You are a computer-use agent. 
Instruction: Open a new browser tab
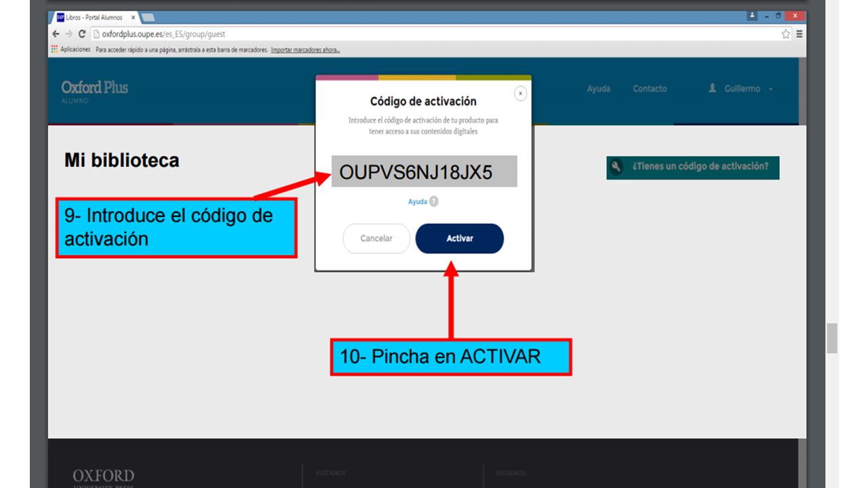(x=149, y=18)
